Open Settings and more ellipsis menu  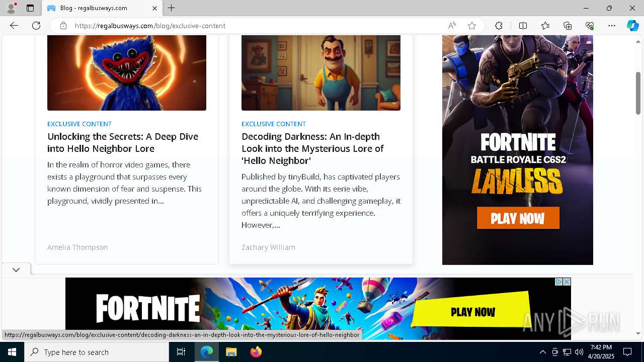612,26
